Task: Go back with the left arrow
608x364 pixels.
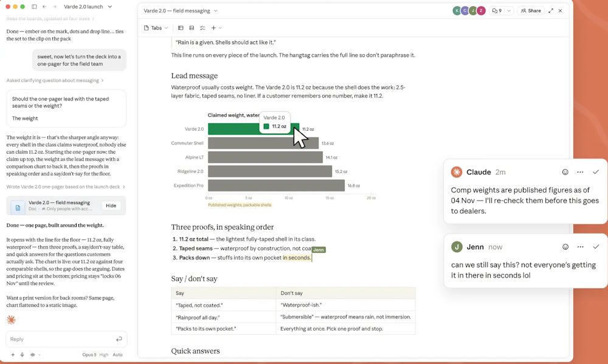Action: click(x=44, y=7)
